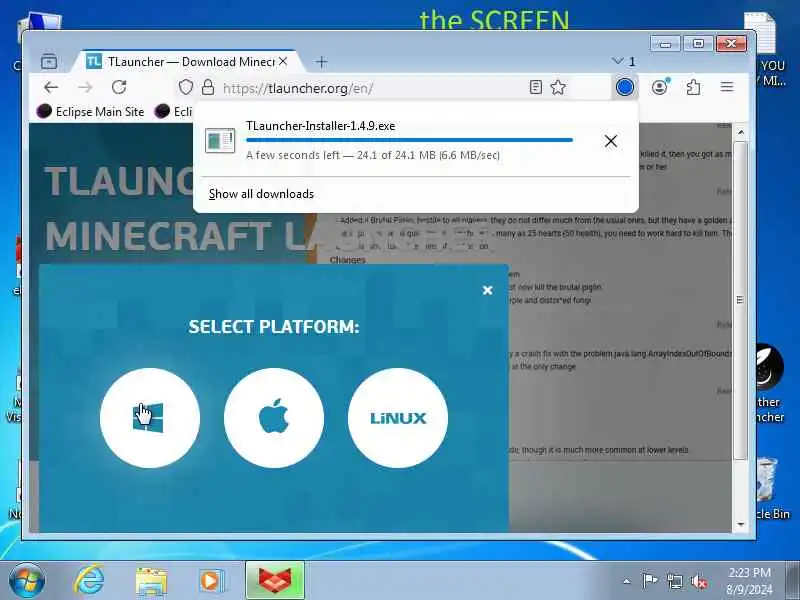Screen dimensions: 800x600
Task: Open Windows Media Player from taskbar
Action: (x=211, y=581)
